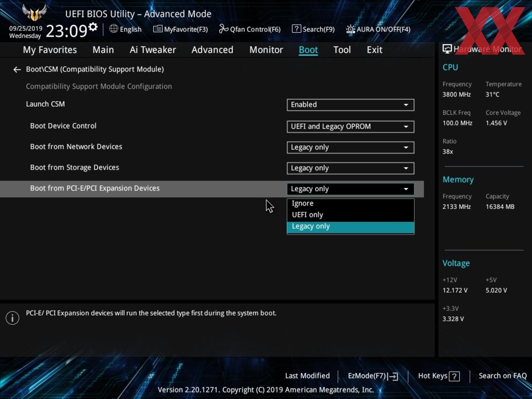532x399 pixels.
Task: Open the Boot from Network Devices dropdown
Action: pyautogui.click(x=350, y=147)
